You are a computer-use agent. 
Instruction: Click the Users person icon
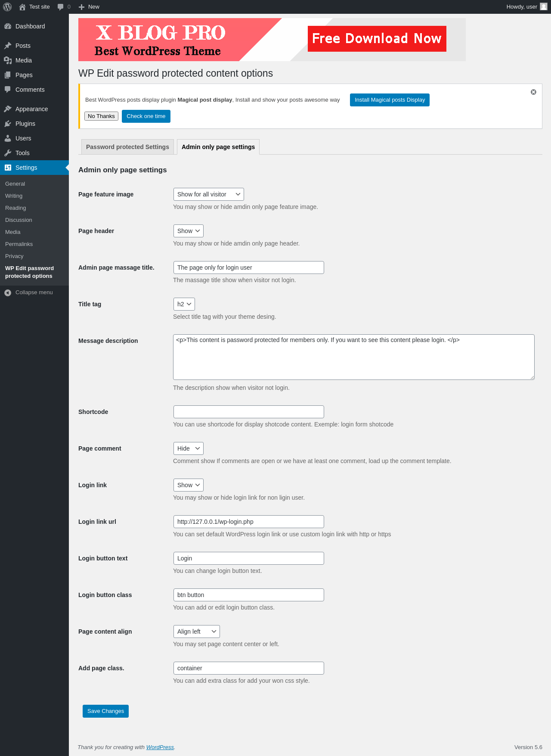(8, 138)
